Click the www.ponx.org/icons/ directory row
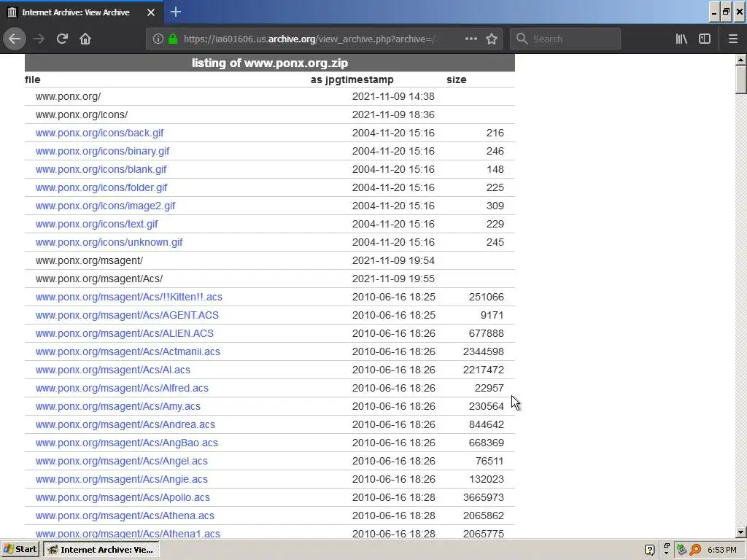 coord(270,114)
